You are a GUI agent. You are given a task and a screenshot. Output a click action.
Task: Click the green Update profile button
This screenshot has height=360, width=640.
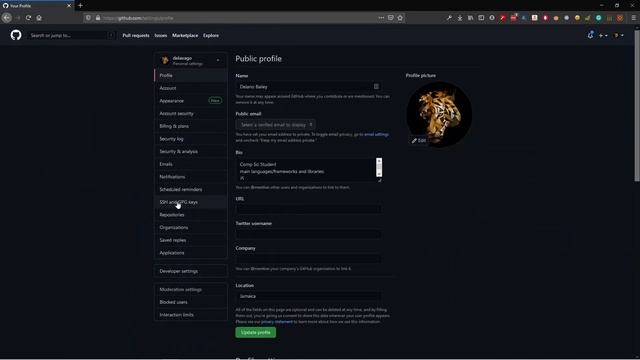(x=256, y=332)
